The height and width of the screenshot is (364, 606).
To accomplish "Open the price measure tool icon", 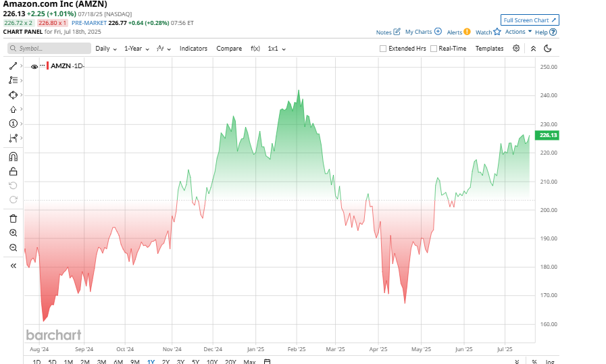I will coord(13,138).
